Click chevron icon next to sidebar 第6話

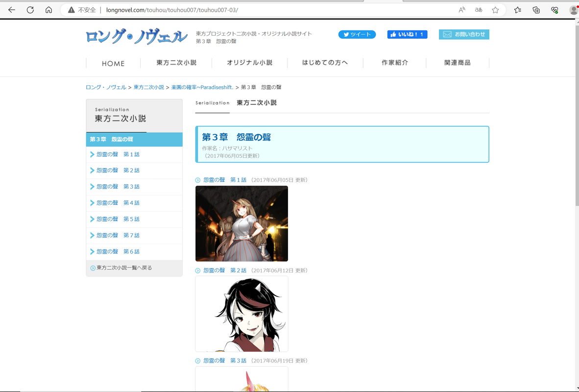[92, 252]
